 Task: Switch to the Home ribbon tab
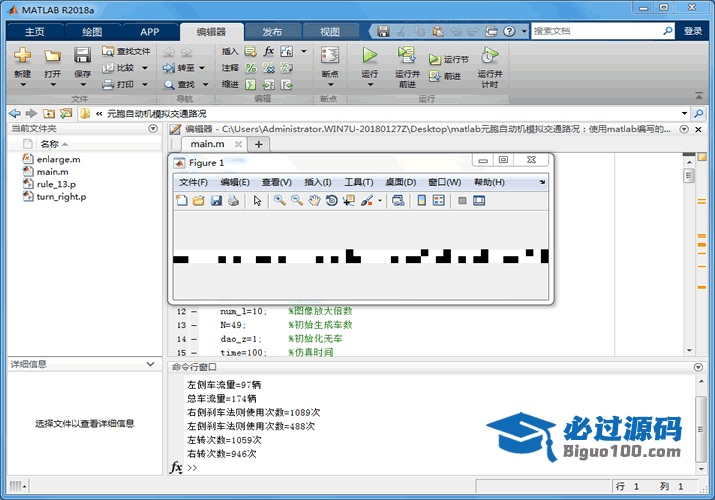tap(35, 31)
